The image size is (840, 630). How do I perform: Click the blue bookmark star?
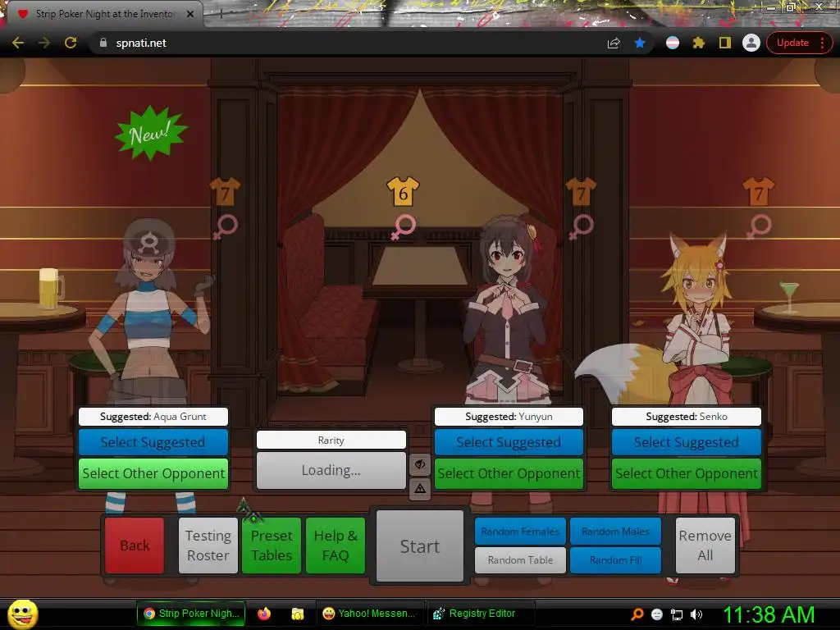coord(640,43)
